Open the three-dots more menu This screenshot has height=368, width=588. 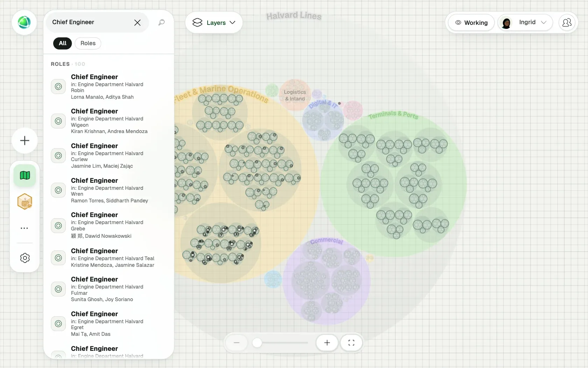pos(24,228)
